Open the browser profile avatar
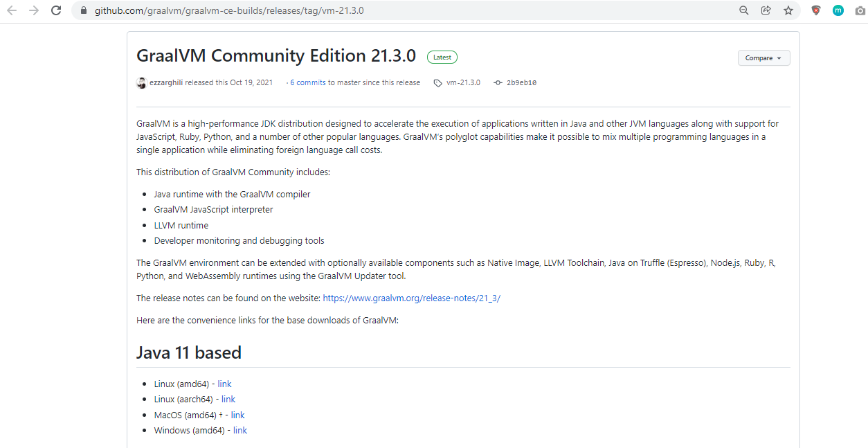Viewport: 868px width, 448px height. coord(838,10)
